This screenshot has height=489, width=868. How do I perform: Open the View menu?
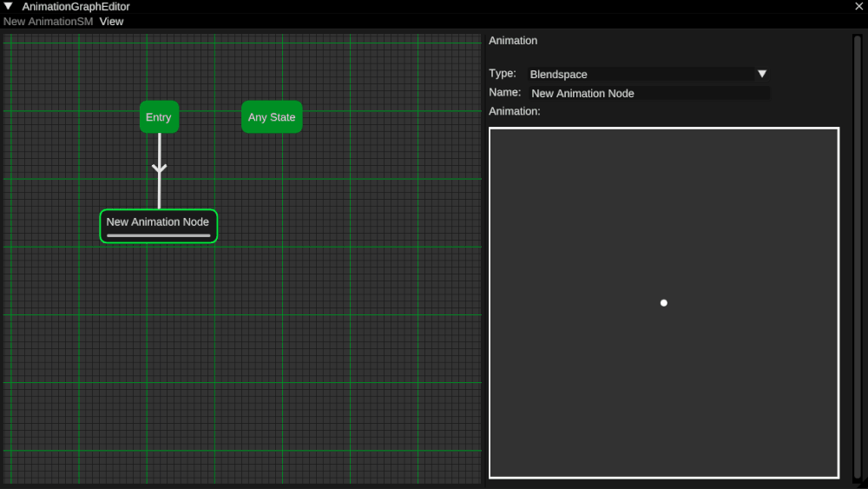click(x=111, y=22)
